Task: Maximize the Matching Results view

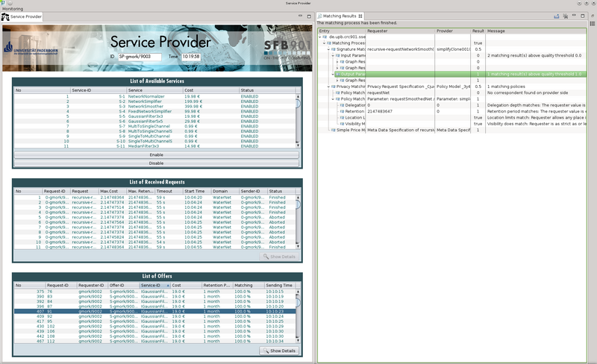Action: pyautogui.click(x=583, y=16)
